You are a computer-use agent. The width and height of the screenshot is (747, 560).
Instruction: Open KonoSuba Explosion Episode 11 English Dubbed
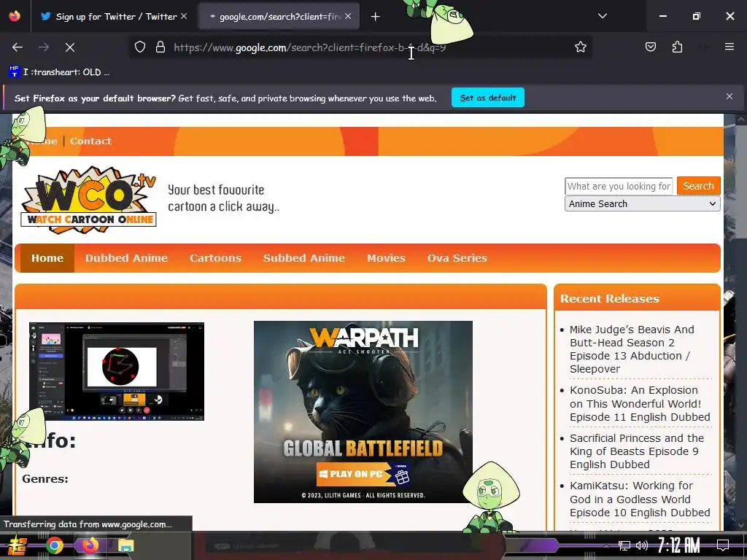click(640, 403)
